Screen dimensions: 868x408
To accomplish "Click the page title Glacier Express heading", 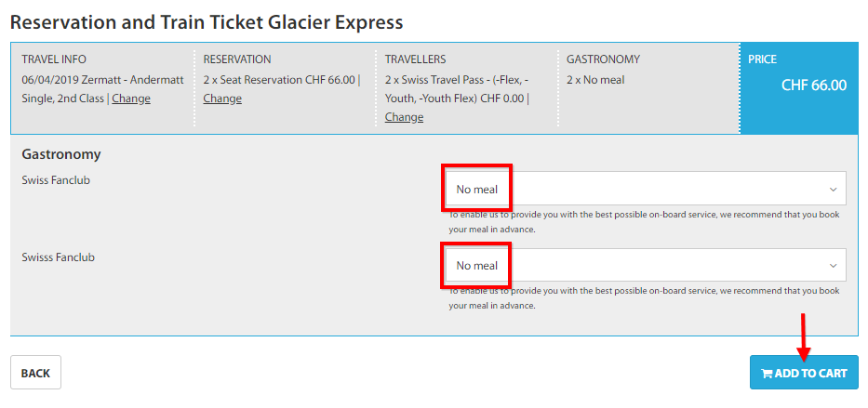I will 207,22.
